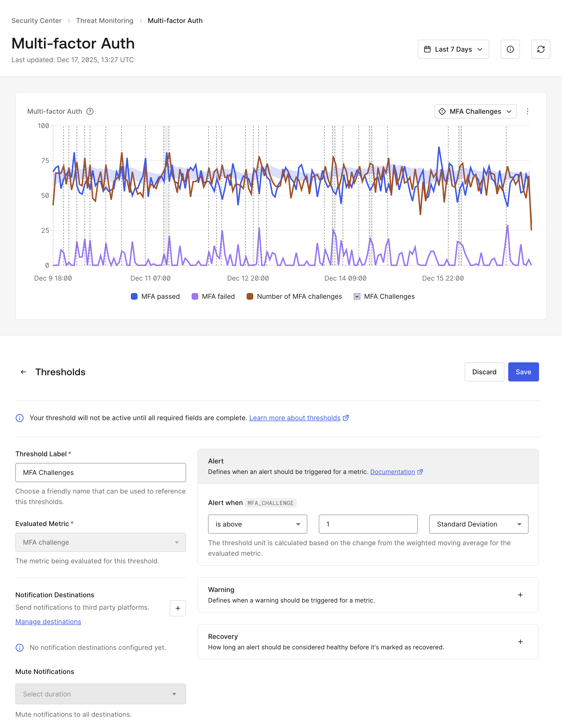Screen dimensions: 562x728
Task: Open the Last 7 Days date range dropdown
Action: tap(453, 49)
